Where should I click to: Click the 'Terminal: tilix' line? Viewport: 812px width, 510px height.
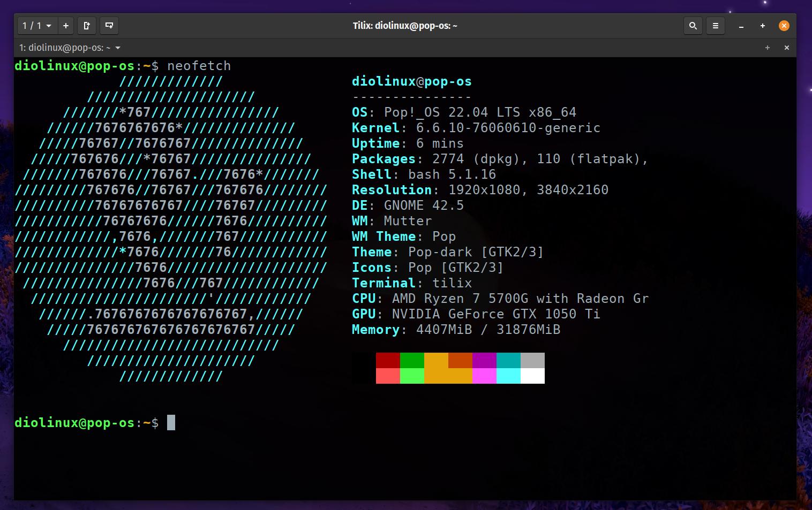[x=412, y=283]
